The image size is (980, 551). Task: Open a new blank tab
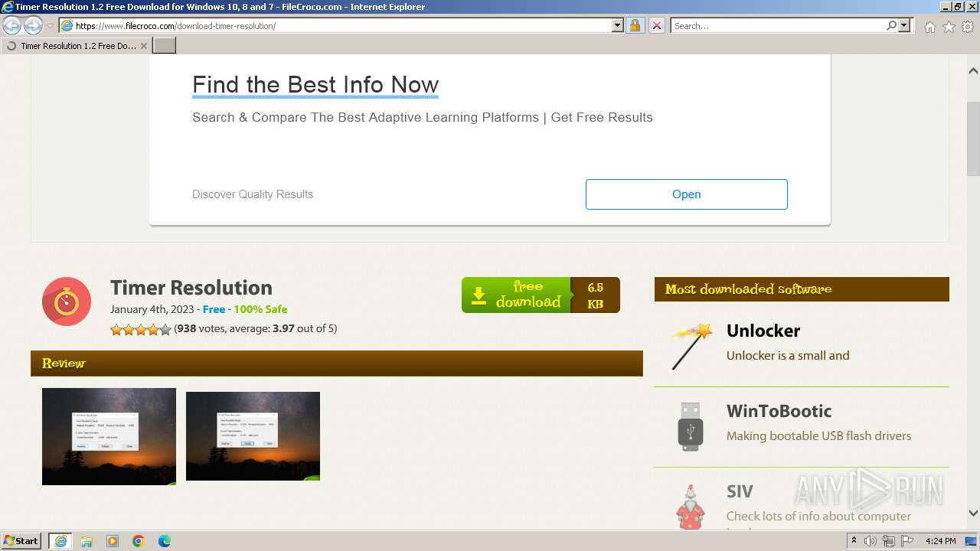coord(165,46)
